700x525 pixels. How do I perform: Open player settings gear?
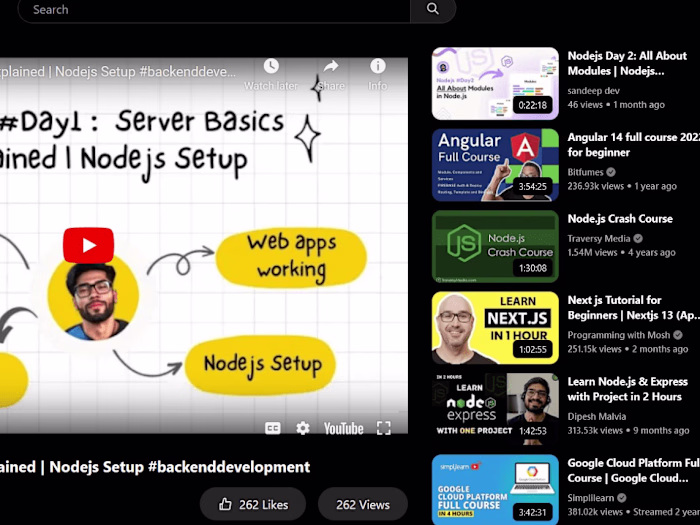point(303,429)
